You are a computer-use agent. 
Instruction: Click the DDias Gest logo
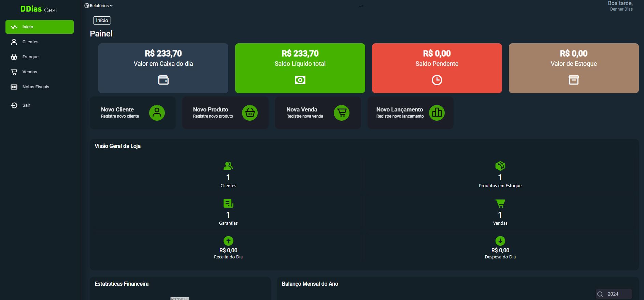point(39,9)
